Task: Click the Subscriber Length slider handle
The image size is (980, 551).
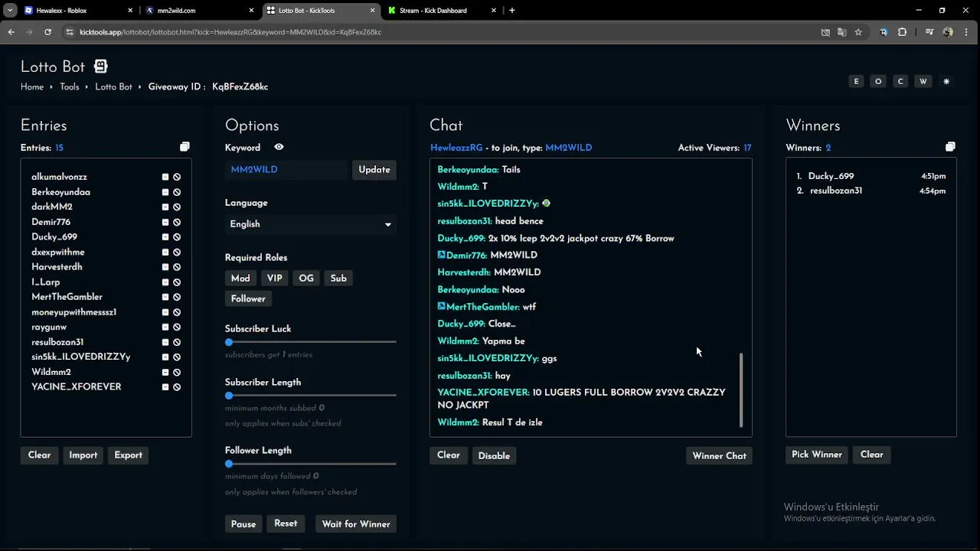Action: 229,396
